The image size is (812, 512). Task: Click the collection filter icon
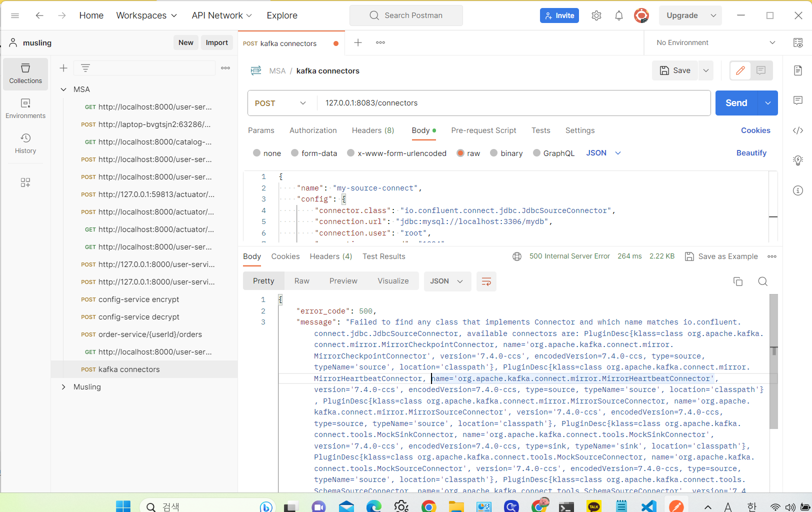(85, 68)
